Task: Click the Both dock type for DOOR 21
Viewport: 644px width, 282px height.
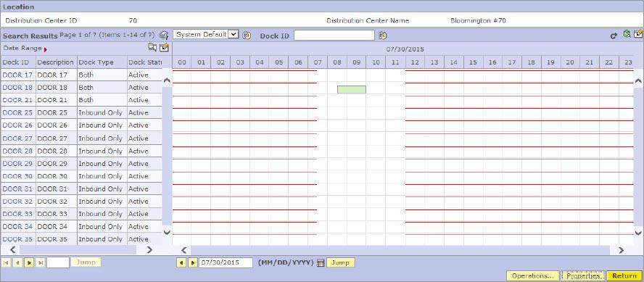Action: 86,100
